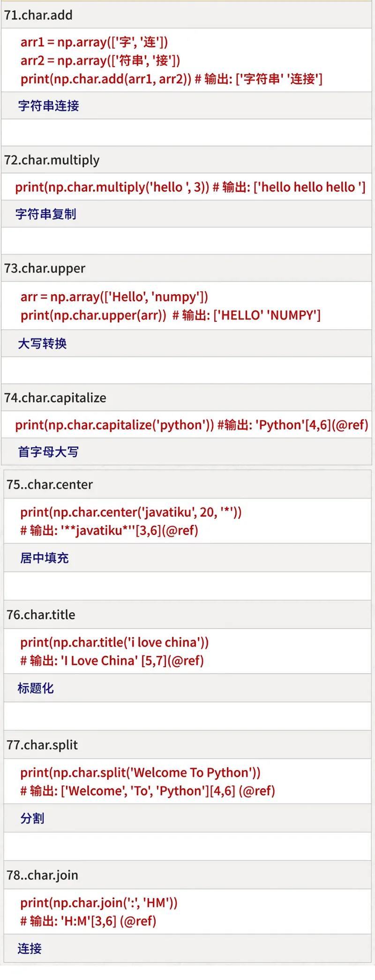Screen dimensions: 375x980
Task: Select the print(np.char.add(arr1, arr2)) code line
Action: [105, 79]
